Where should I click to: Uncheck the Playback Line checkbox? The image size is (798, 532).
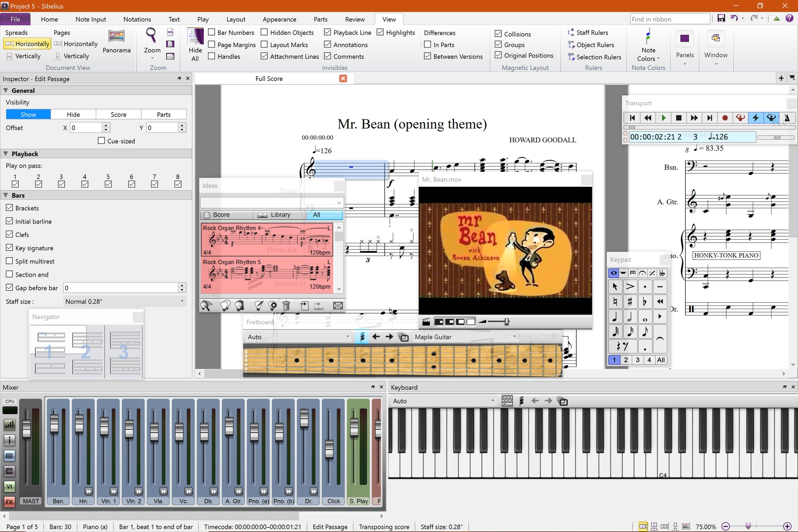tap(328, 32)
